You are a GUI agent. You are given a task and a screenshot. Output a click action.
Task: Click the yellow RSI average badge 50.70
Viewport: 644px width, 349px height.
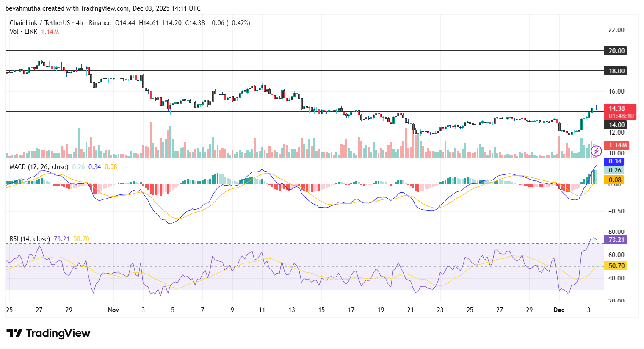(616, 266)
